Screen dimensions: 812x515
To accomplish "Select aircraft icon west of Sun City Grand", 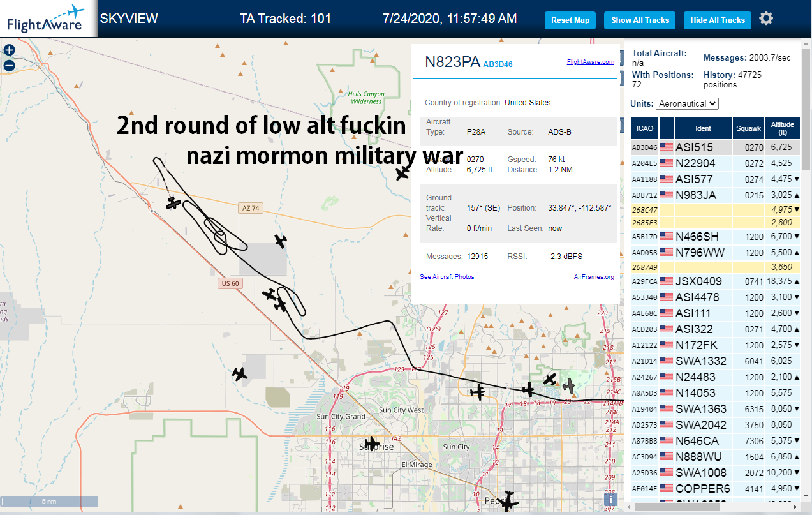I will (x=239, y=374).
